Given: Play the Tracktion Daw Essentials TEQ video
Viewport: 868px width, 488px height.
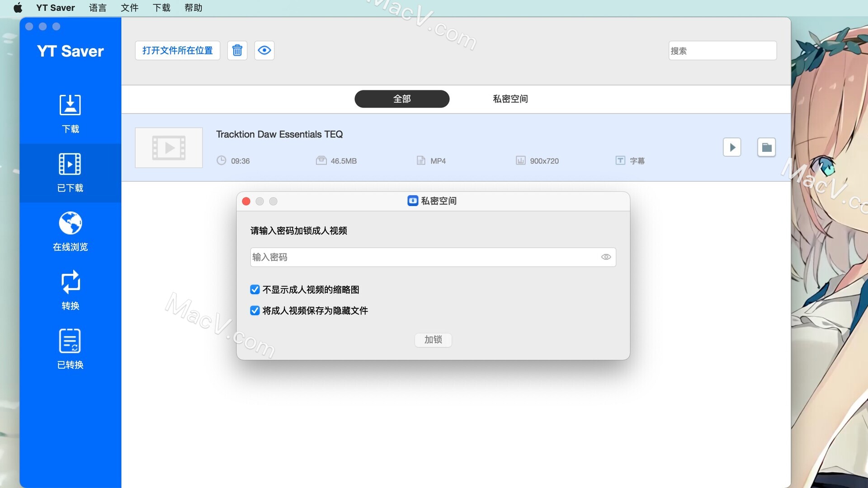Looking at the screenshot, I should tap(732, 147).
